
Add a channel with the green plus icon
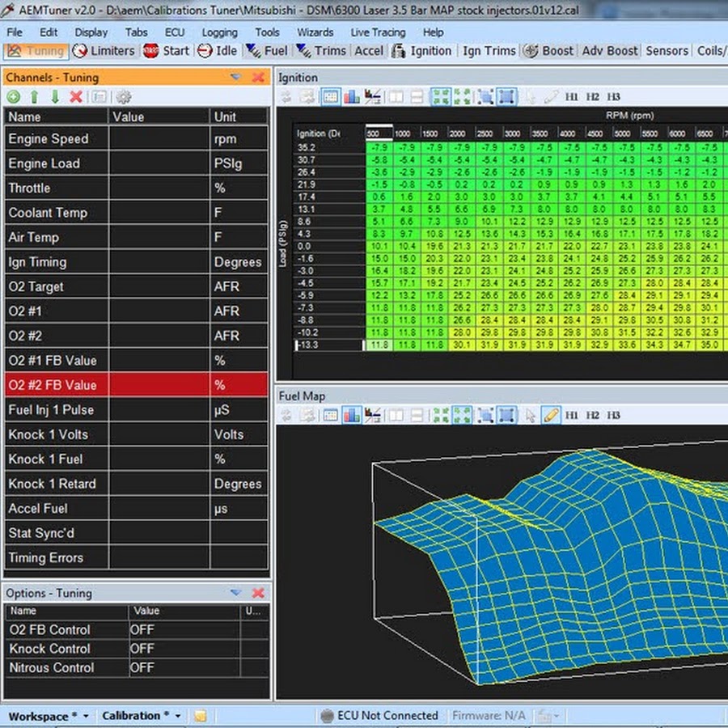[x=14, y=96]
